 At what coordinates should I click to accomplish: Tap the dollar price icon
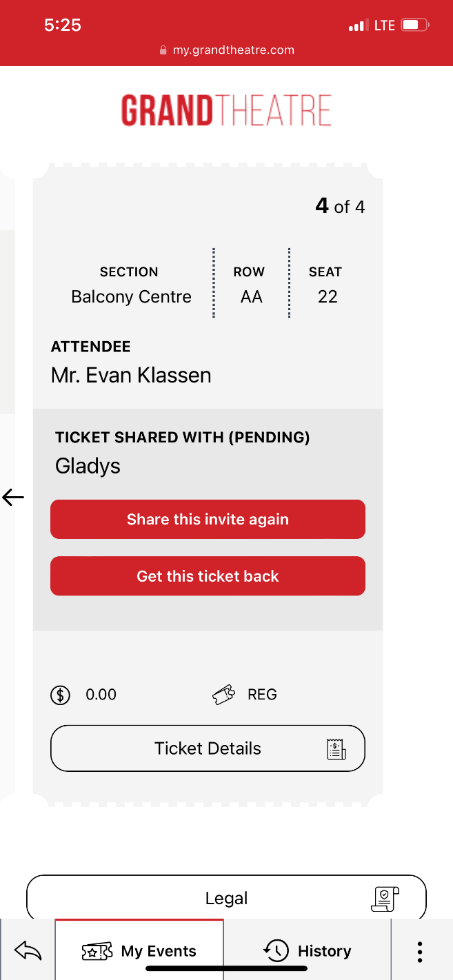coord(61,695)
